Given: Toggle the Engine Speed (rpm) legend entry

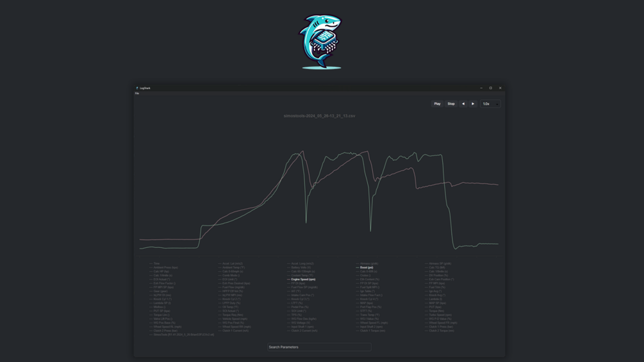Looking at the screenshot, I should 301,279.
